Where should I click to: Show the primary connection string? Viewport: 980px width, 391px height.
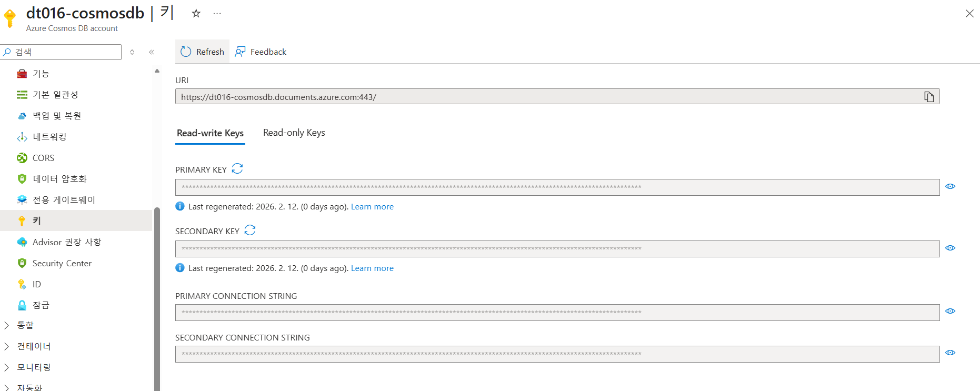point(950,311)
